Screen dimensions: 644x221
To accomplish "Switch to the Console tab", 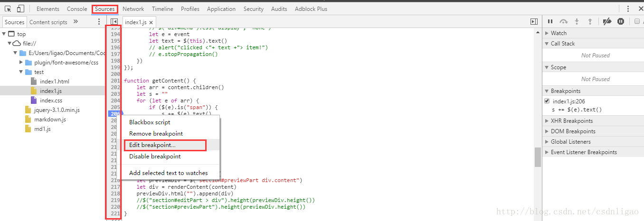I will (77, 9).
